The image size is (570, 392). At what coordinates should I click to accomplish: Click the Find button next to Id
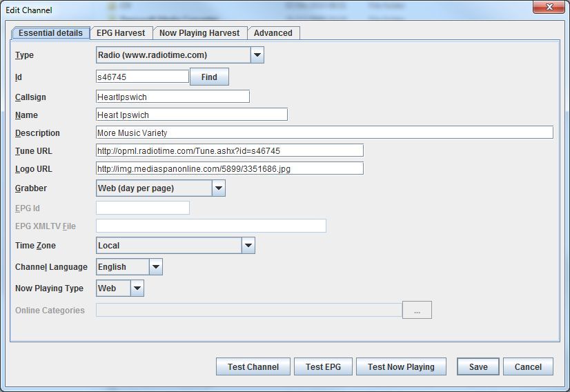point(209,77)
